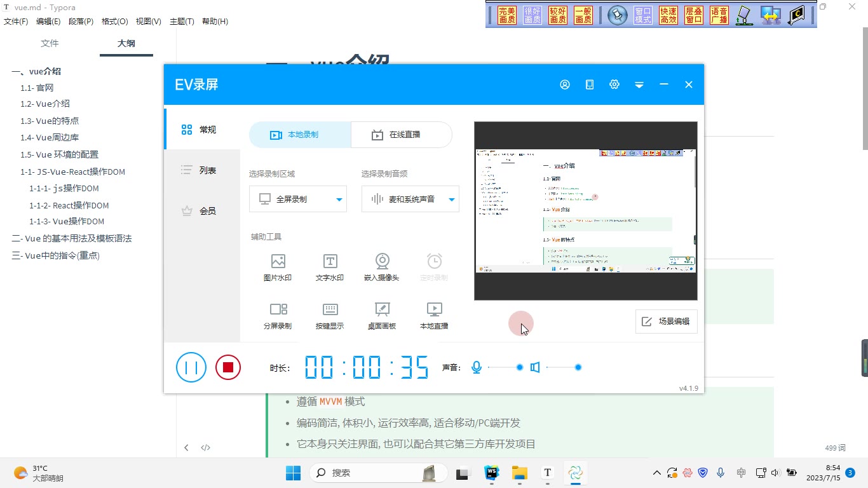Switch to 在线直播 tab
The width and height of the screenshot is (868, 488).
(x=402, y=135)
